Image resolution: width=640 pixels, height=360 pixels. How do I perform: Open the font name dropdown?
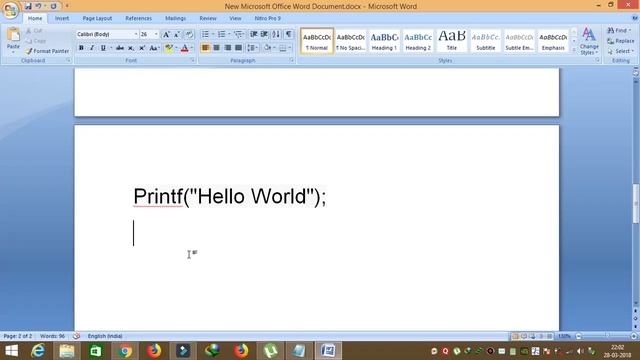pyautogui.click(x=136, y=35)
